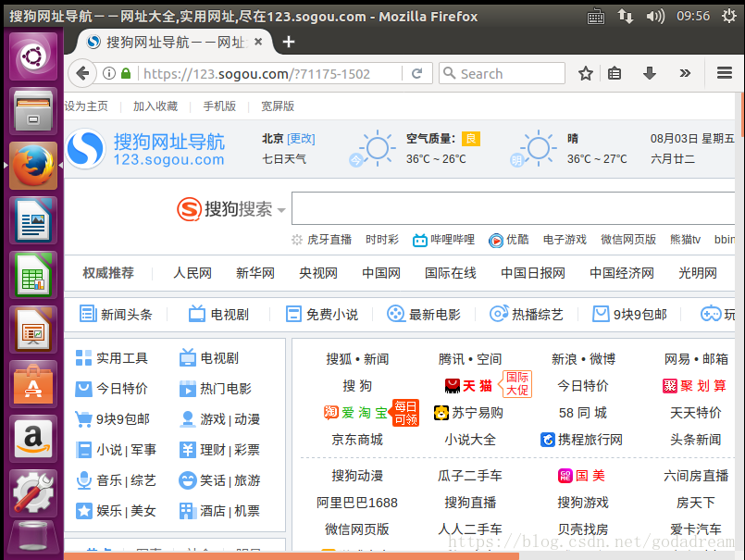Open 七日天气 forecast link
This screenshot has width=745, height=560.
[x=284, y=159]
